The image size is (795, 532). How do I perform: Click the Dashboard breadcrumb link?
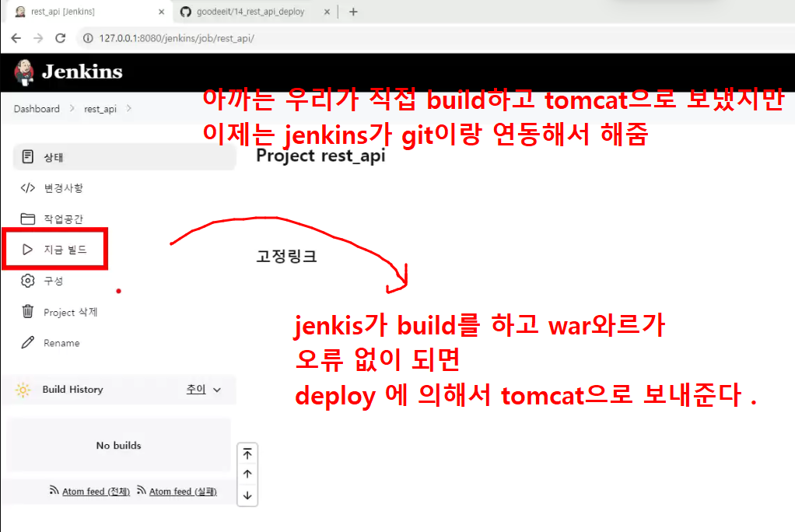pos(37,109)
